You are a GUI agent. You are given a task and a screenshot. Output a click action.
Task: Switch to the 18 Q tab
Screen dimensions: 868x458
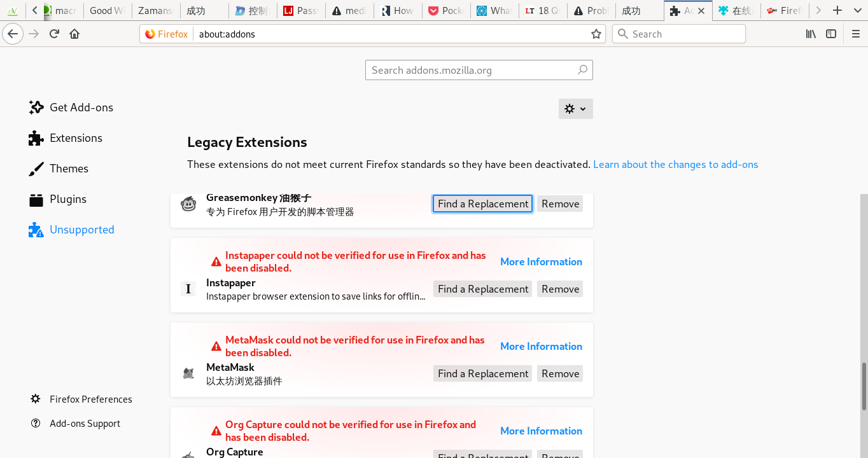[x=542, y=11]
